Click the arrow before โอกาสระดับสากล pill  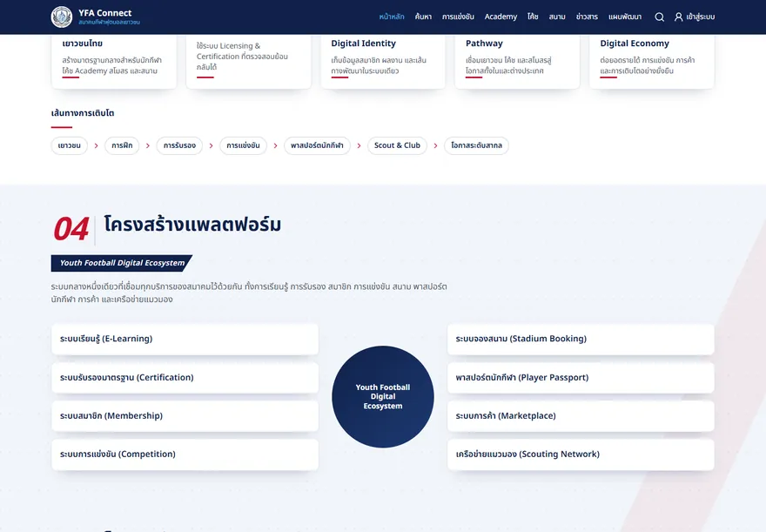[436, 145]
